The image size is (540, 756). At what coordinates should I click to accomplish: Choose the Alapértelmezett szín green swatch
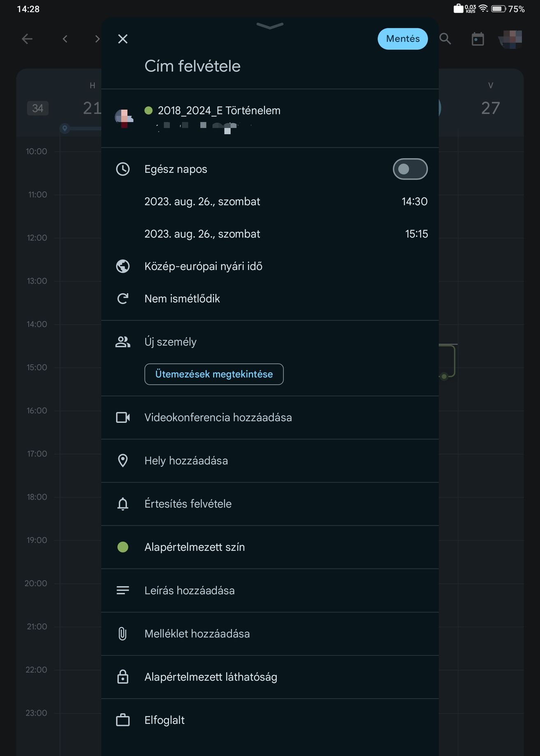coord(123,547)
